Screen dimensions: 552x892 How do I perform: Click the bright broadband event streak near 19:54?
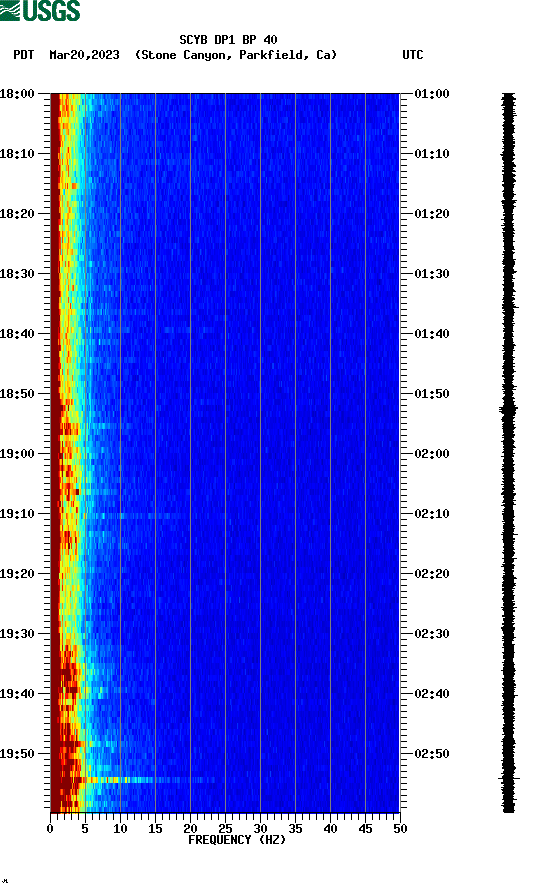(149, 779)
